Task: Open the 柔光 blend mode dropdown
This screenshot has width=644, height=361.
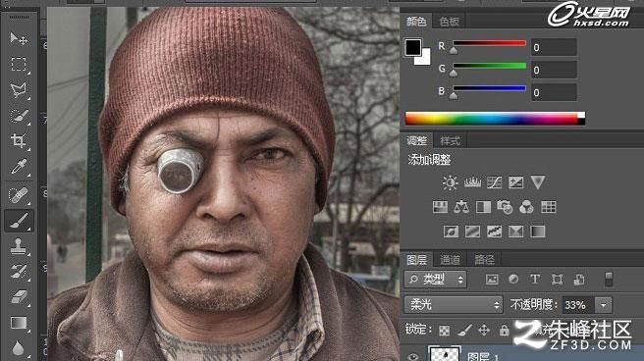Action: pyautogui.click(x=454, y=305)
